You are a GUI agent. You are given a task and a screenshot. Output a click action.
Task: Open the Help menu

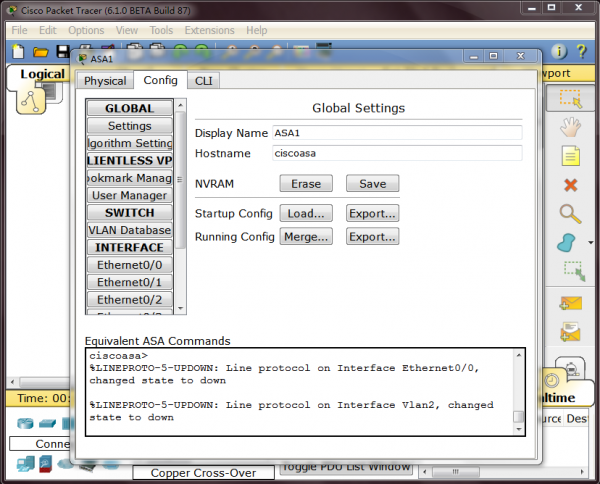(256, 30)
